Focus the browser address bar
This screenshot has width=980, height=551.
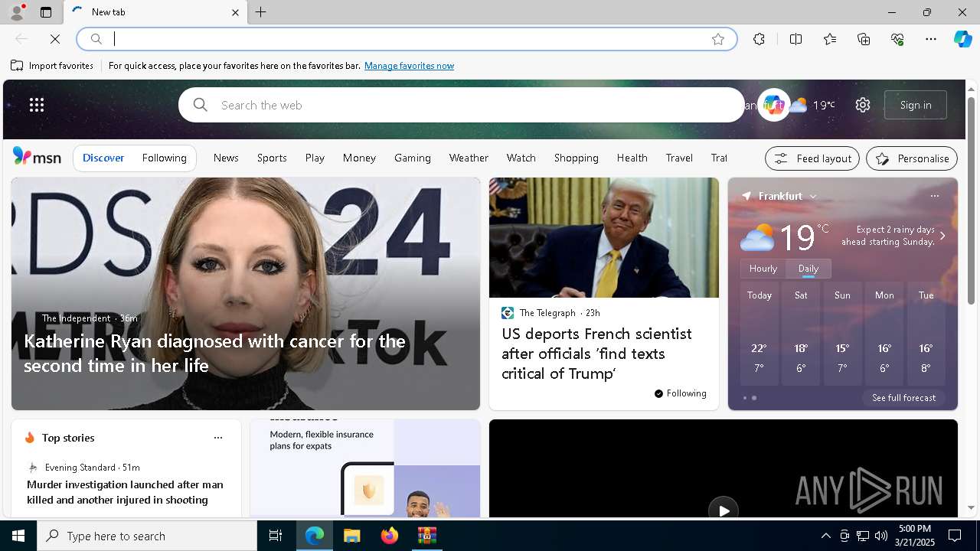click(x=406, y=39)
